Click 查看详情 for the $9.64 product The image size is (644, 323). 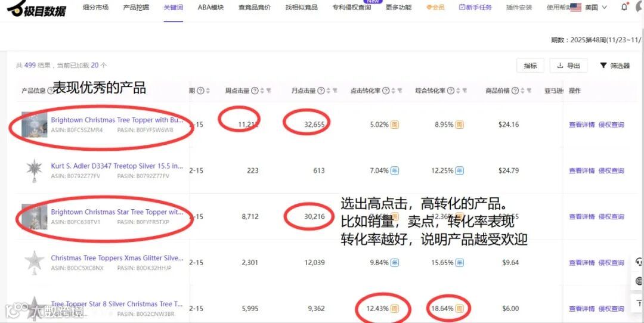(x=581, y=263)
